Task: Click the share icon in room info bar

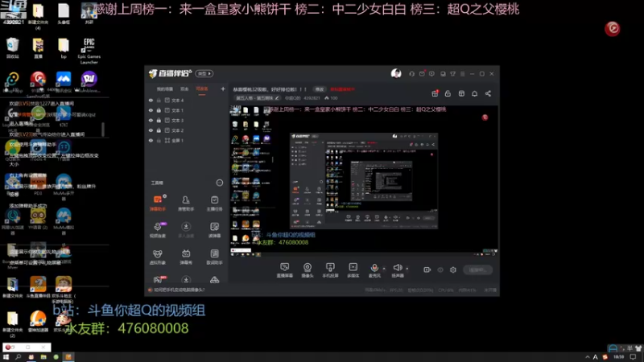Action: coord(488,93)
